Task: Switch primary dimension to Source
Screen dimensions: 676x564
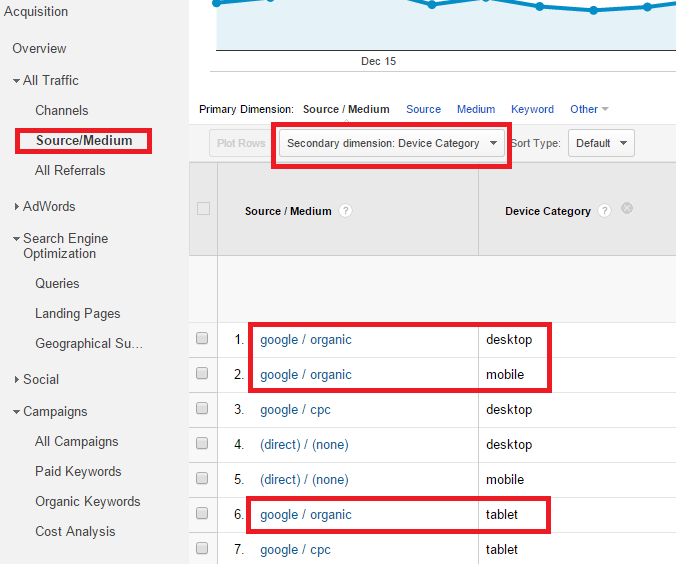Action: pos(423,109)
